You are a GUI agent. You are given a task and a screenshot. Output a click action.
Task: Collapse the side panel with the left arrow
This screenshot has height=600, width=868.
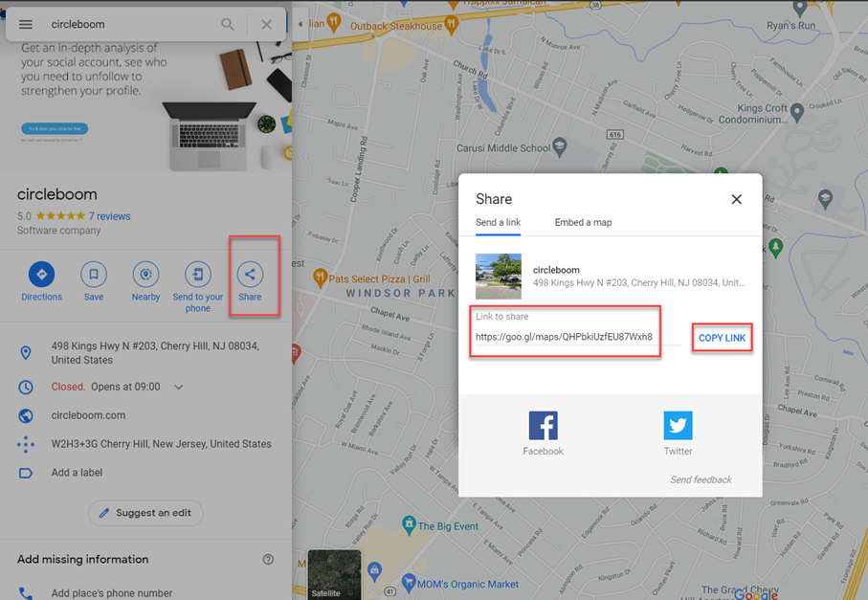(x=300, y=23)
